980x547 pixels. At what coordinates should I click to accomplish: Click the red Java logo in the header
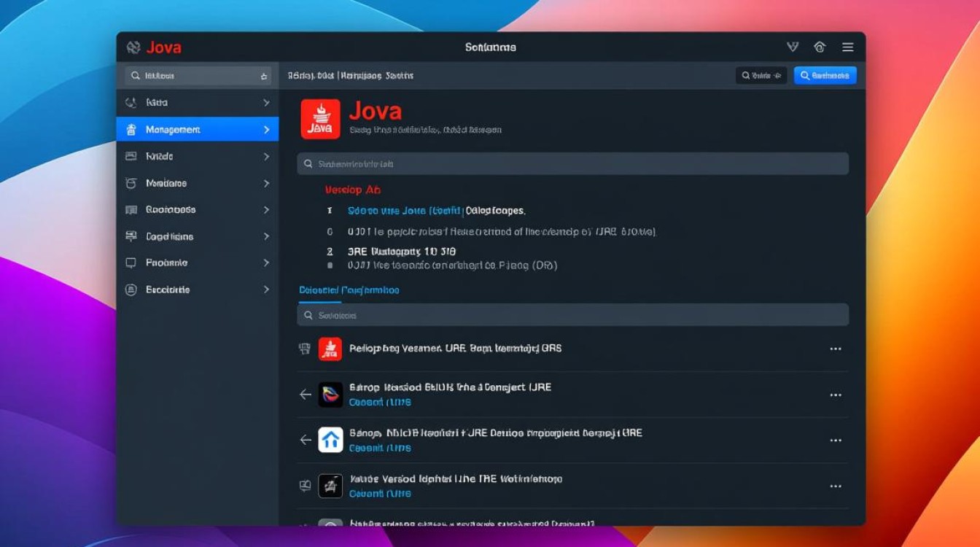(x=320, y=119)
